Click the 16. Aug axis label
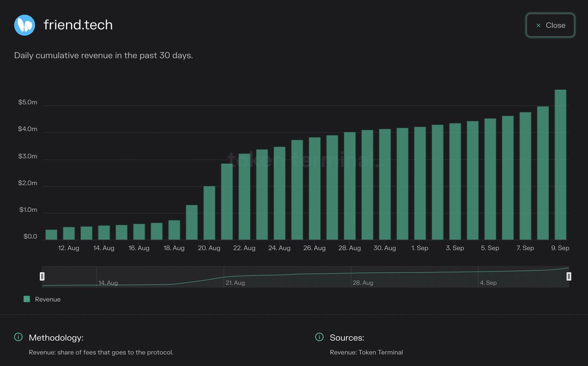The image size is (588, 366). click(x=139, y=248)
